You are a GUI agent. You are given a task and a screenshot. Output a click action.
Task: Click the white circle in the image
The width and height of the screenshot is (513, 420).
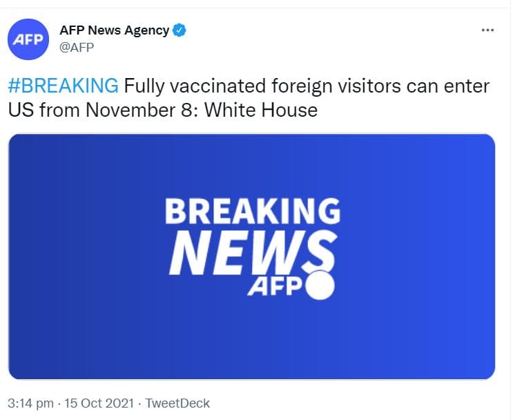[320, 285]
